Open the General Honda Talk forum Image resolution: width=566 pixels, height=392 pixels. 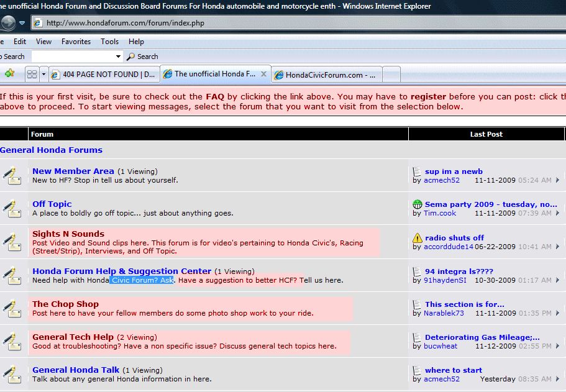(76, 370)
